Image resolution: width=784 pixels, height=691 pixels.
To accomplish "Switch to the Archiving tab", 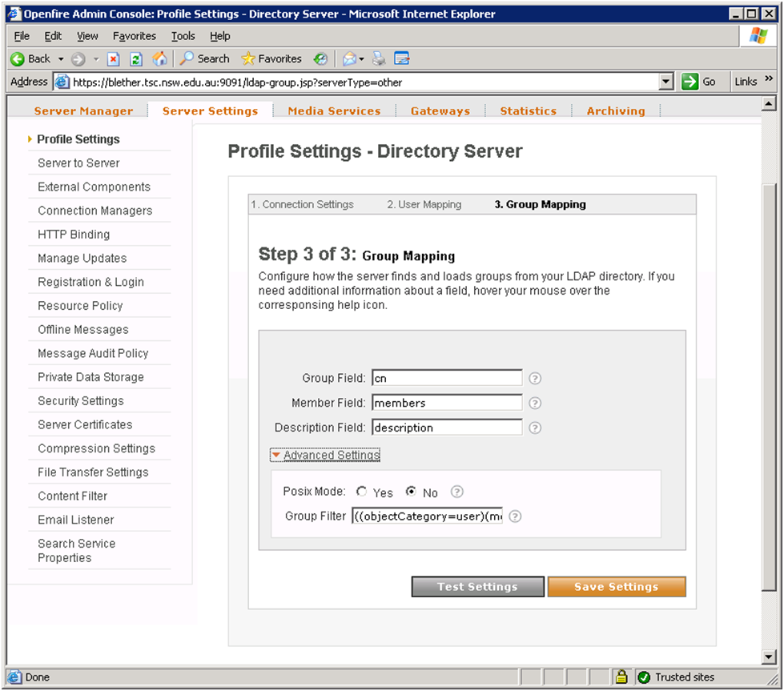I will 616,111.
